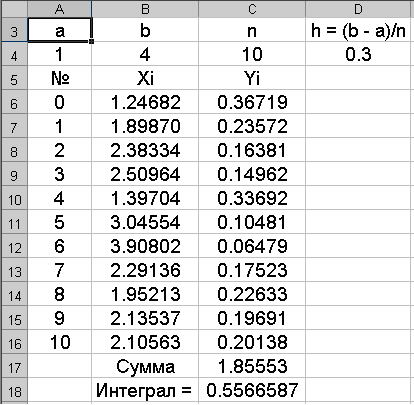Click the Xi value 1.24682
414x405 pixels.
pos(145,102)
